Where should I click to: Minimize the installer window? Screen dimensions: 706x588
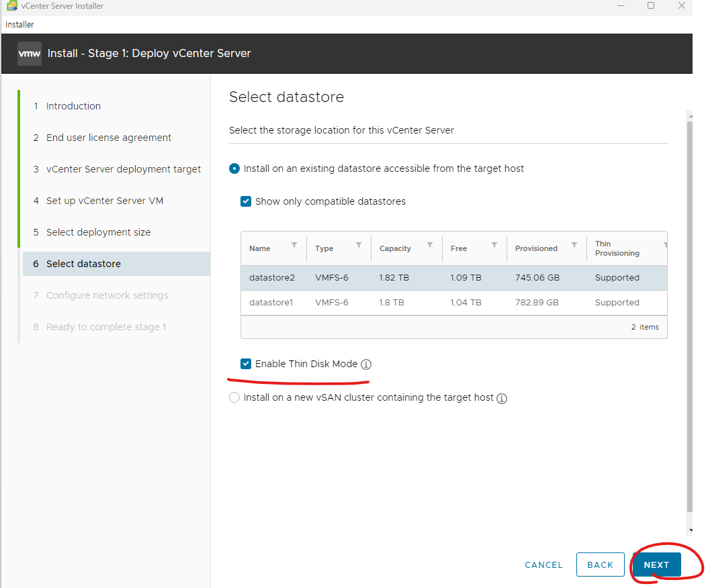tap(621, 6)
